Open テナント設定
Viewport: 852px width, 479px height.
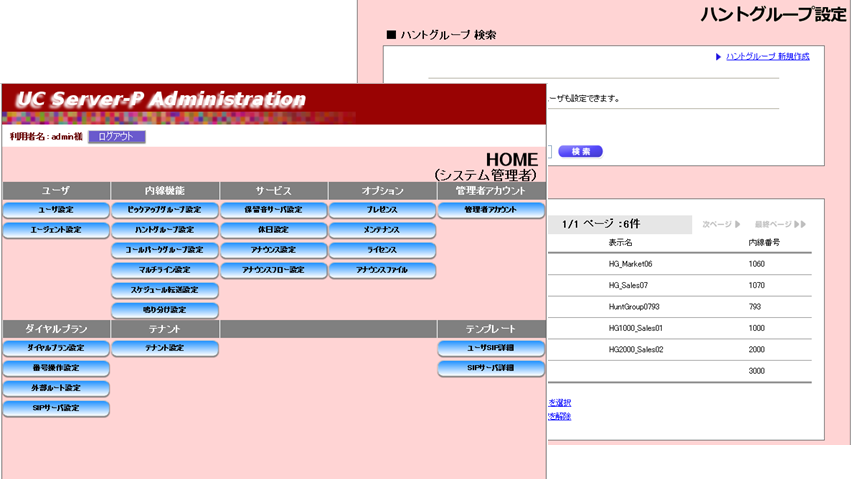coord(165,349)
